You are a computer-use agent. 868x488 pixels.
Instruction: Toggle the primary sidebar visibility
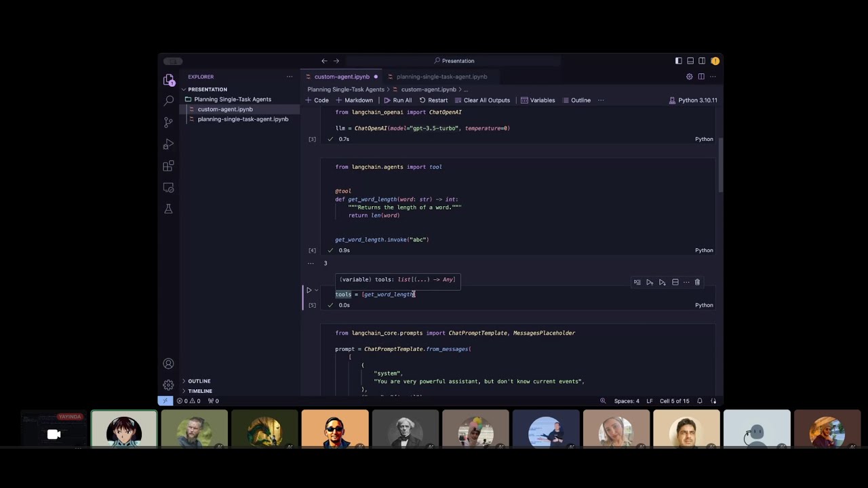tap(678, 61)
